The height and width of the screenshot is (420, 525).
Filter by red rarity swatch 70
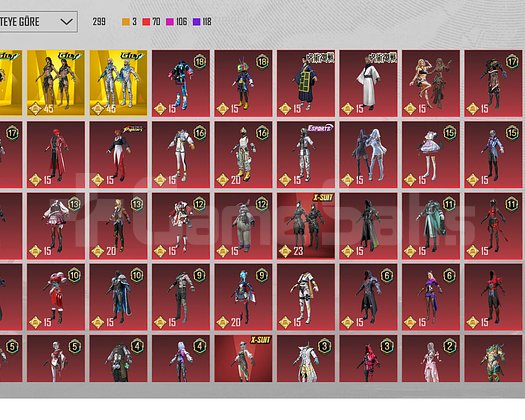[151, 22]
